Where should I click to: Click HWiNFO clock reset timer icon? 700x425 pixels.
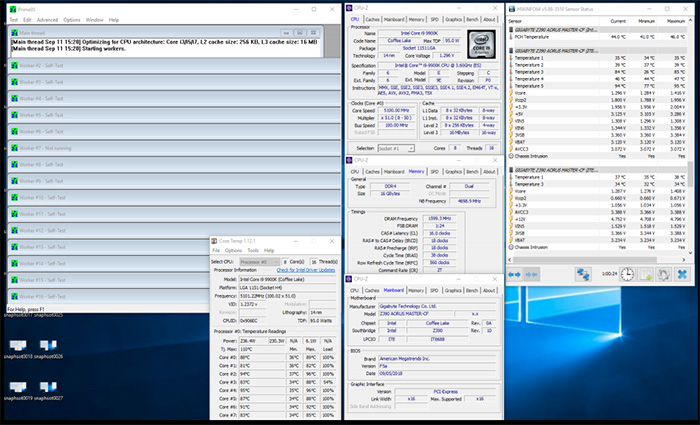(627, 274)
